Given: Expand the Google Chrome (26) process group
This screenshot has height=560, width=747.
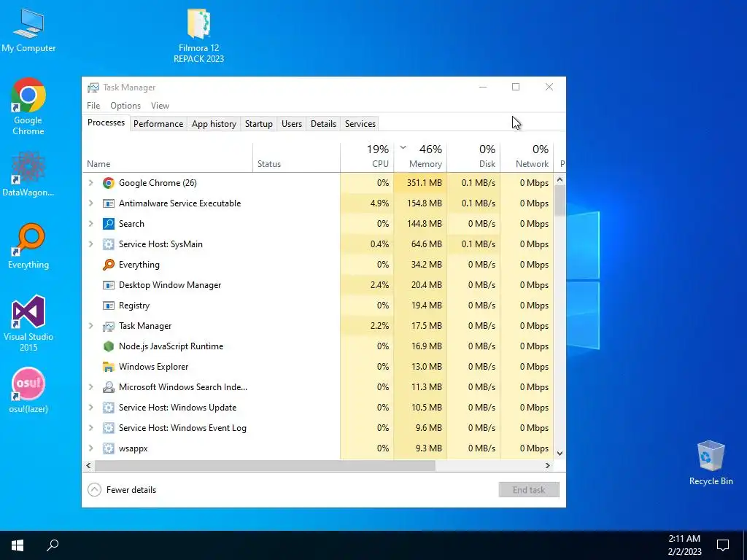Looking at the screenshot, I should (x=91, y=183).
